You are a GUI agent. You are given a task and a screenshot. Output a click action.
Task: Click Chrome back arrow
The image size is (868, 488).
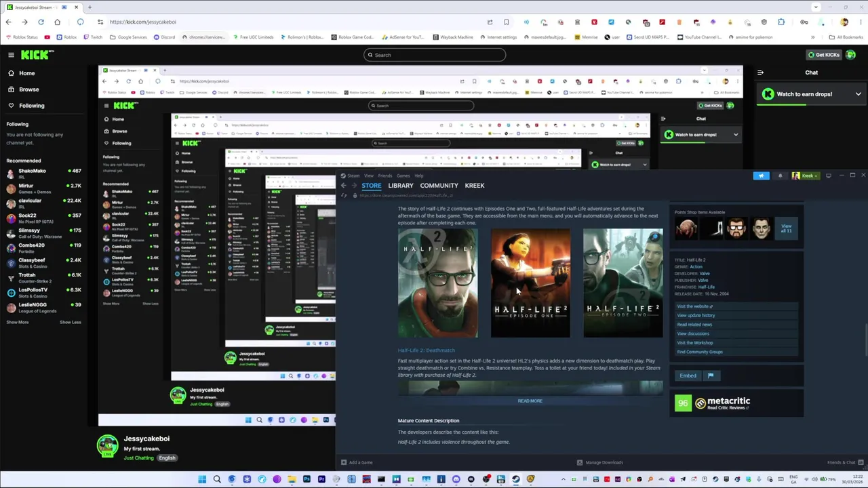click(x=8, y=22)
